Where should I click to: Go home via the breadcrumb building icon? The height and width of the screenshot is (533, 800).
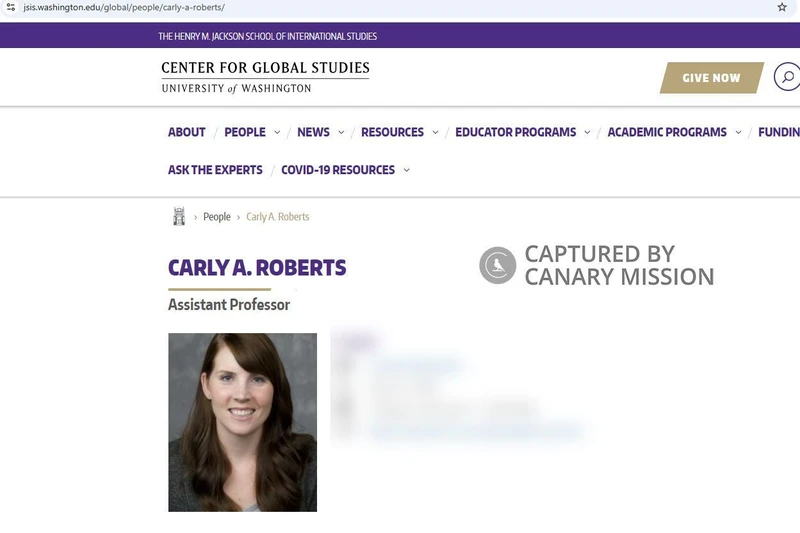179,216
